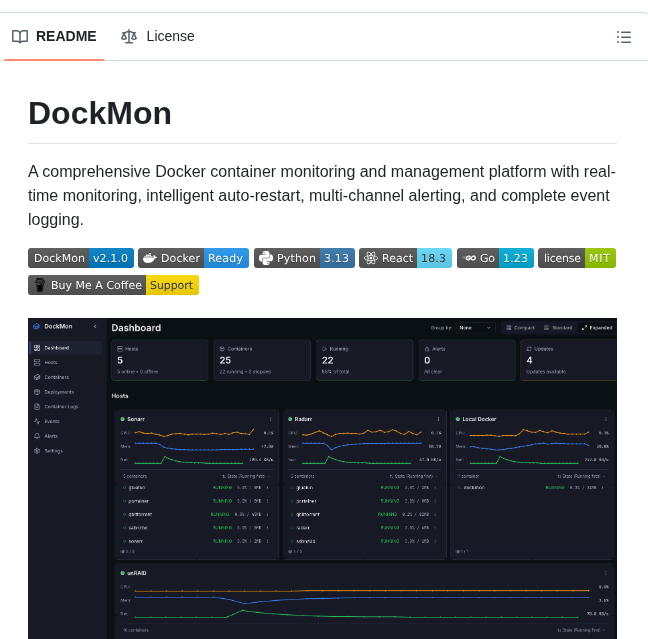The image size is (648, 639).
Task: Switch to the README tab
Action: (54, 36)
